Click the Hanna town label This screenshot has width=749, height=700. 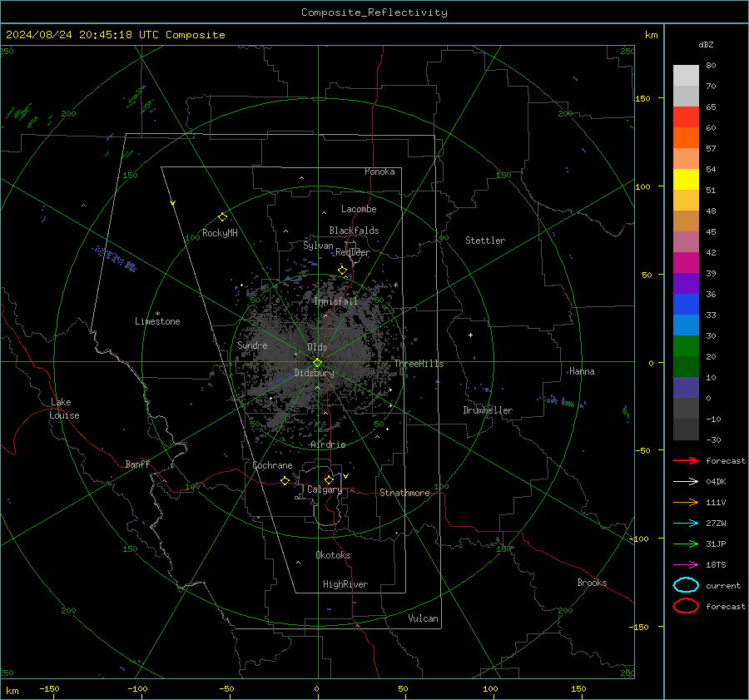coord(582,371)
